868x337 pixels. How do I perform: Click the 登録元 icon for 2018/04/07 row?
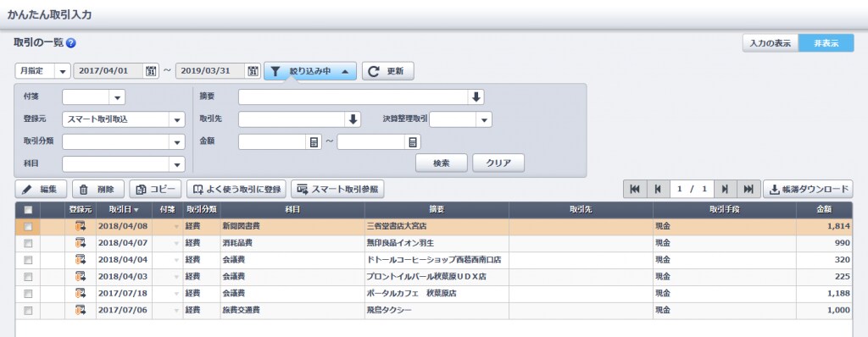tap(81, 243)
